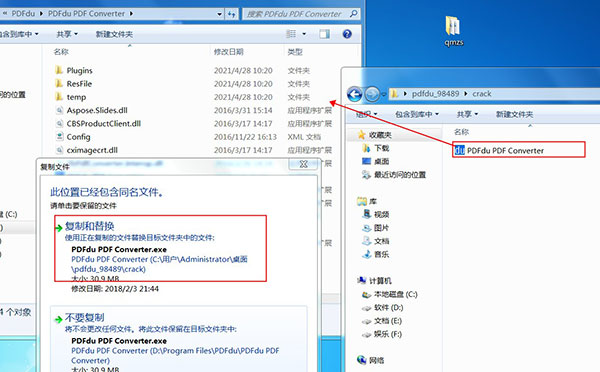This screenshot has height=372, width=600.
Task: Choose the 复制和替换 option
Action: point(160,248)
